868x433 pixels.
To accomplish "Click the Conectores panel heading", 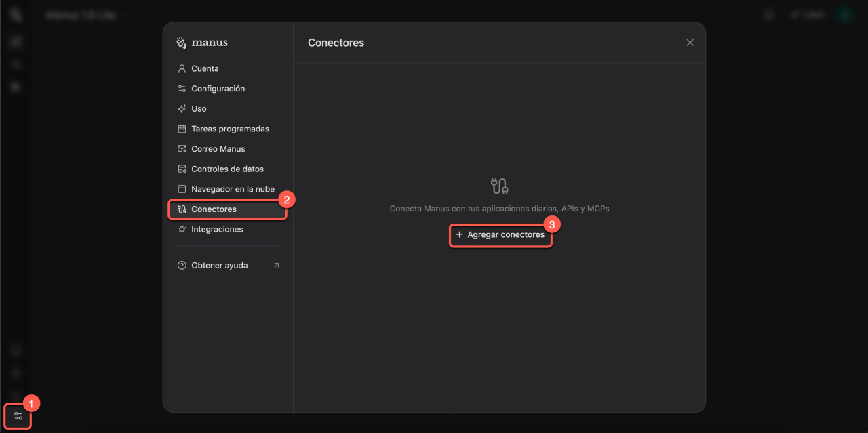I will point(336,43).
